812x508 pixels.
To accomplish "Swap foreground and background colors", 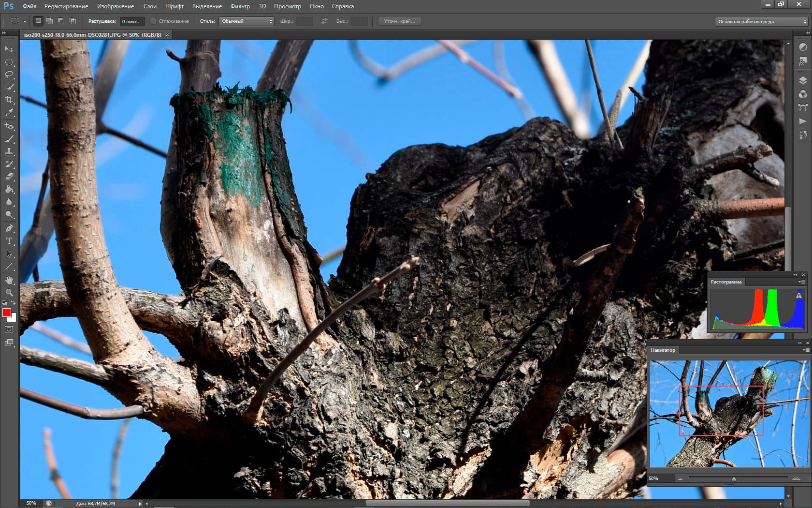I will pos(14,303).
